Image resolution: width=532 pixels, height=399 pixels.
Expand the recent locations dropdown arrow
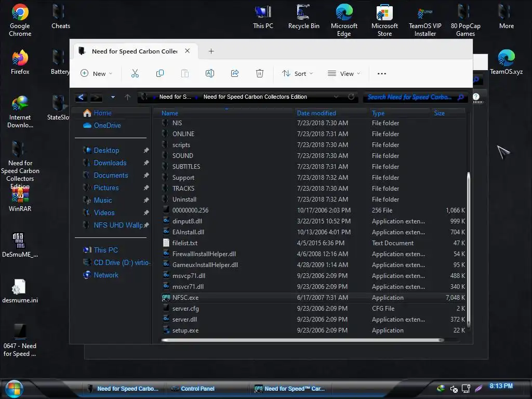point(113,97)
